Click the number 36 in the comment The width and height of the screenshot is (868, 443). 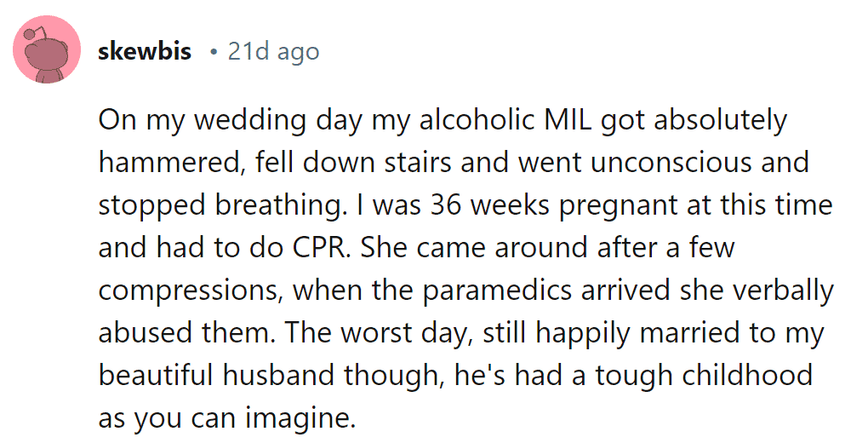click(446, 205)
